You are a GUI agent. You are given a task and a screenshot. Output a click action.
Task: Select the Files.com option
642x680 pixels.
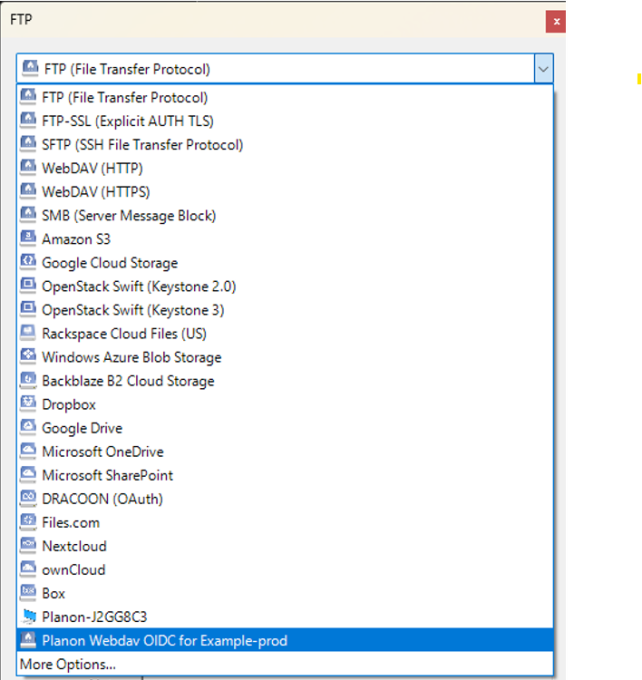tap(285, 522)
